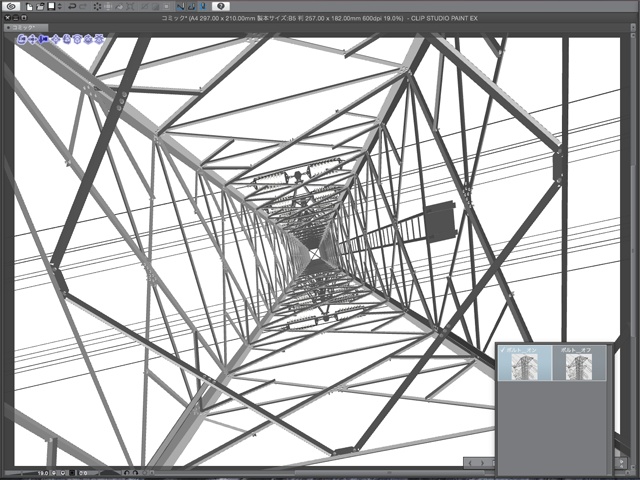Select the Fill toolbar icon
Viewport: 640px width, 480px height.
tap(119, 7)
